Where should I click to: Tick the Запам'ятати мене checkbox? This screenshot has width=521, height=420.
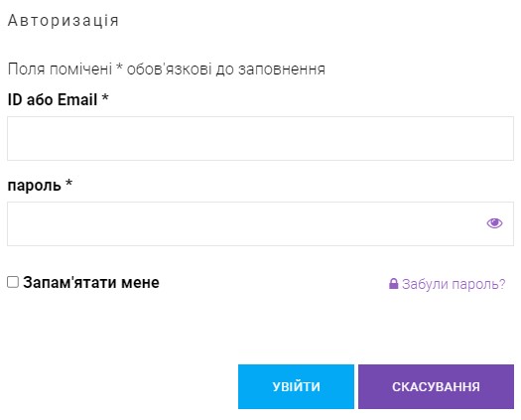point(13,282)
